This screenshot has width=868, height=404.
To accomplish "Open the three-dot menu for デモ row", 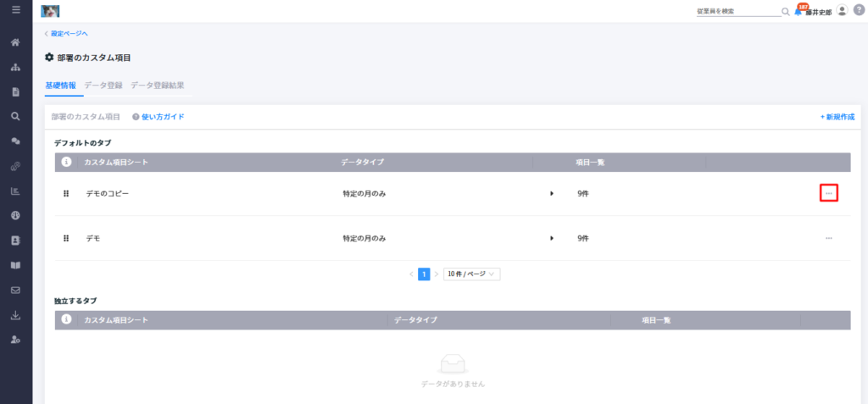I will point(829,238).
